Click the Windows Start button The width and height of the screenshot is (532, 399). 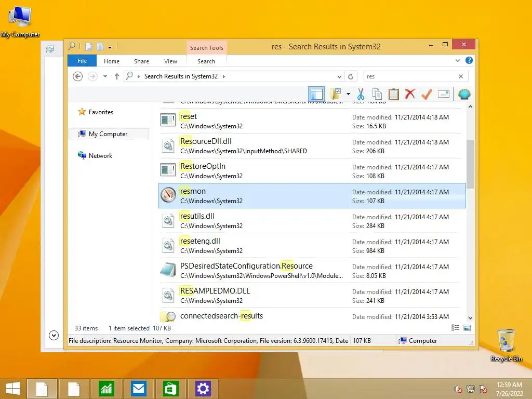click(x=13, y=389)
